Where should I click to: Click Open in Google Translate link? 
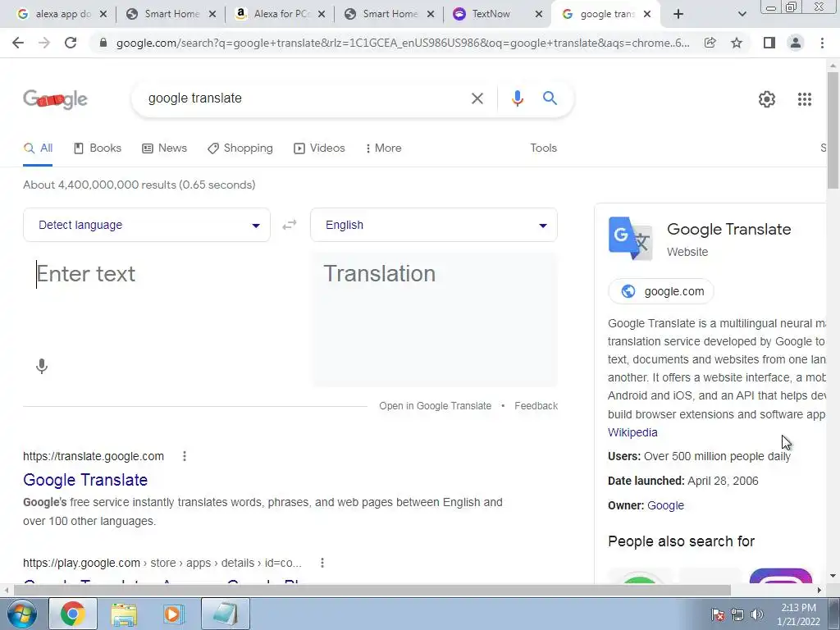click(435, 406)
